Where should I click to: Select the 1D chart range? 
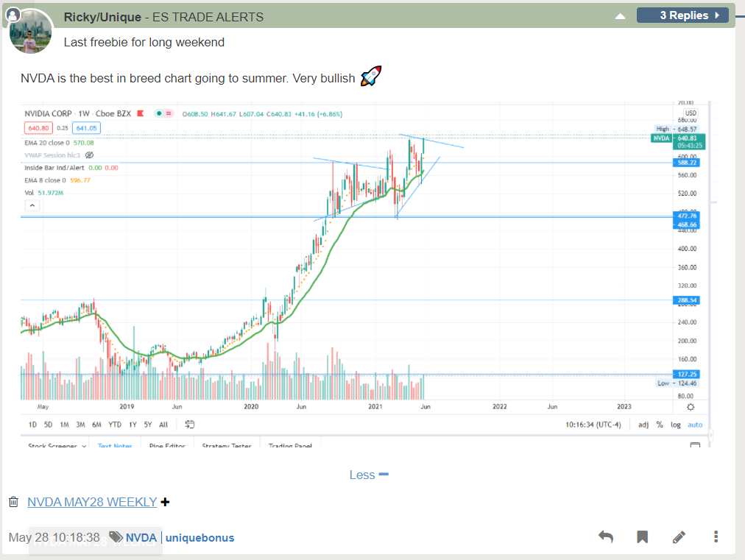(32, 425)
